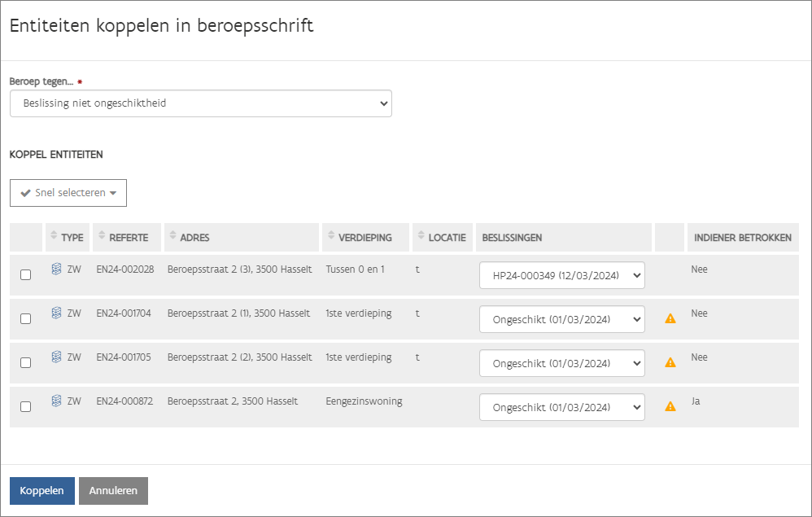Click the ZW type icon for EN24-000872
The height and width of the screenshot is (517, 812).
(56, 401)
